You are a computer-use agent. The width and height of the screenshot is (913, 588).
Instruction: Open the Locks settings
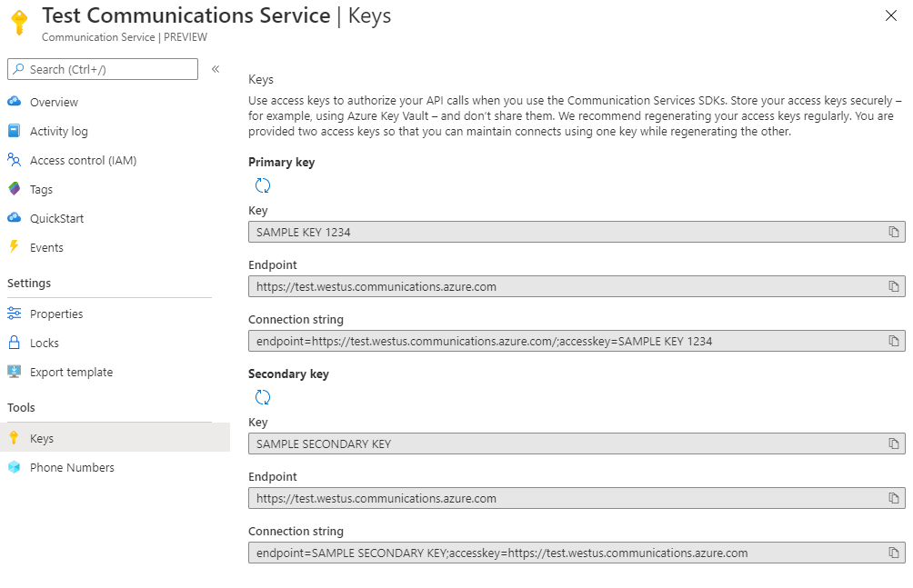click(x=41, y=342)
